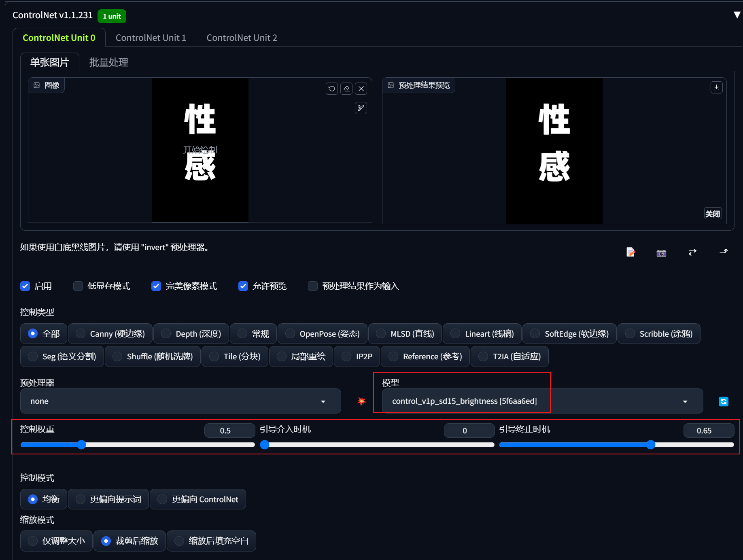Click the 控制权重 value field 0.5
The width and height of the screenshot is (743, 560).
[x=229, y=431]
